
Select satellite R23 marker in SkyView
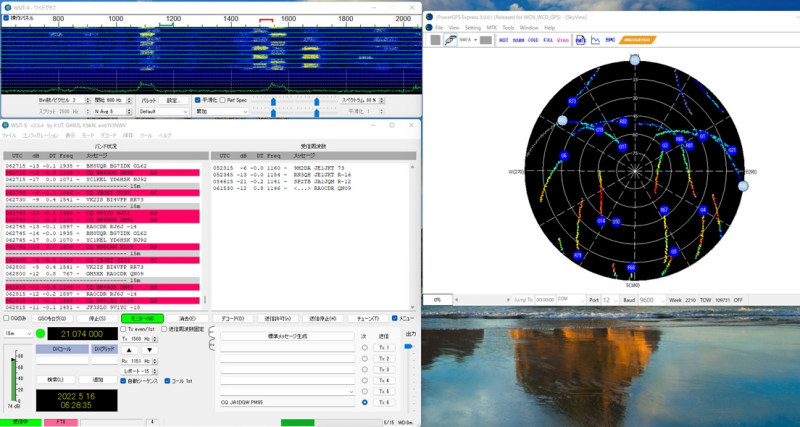[x=572, y=102]
